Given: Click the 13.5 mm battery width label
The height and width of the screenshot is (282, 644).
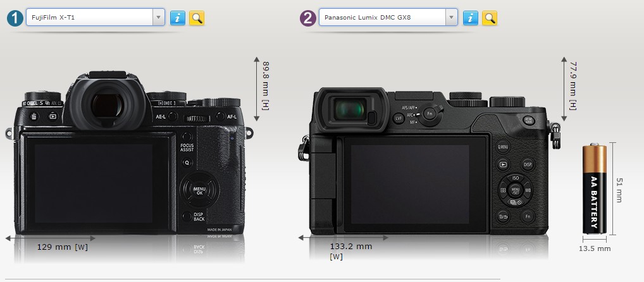Looking at the screenshot, I should pyautogui.click(x=595, y=248).
